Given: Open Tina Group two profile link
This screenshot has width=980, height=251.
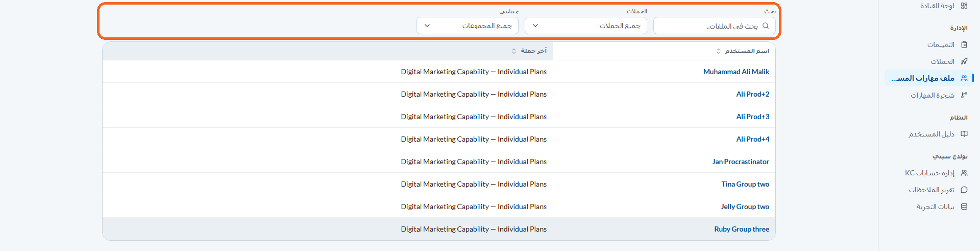Looking at the screenshot, I should pos(745,184).
